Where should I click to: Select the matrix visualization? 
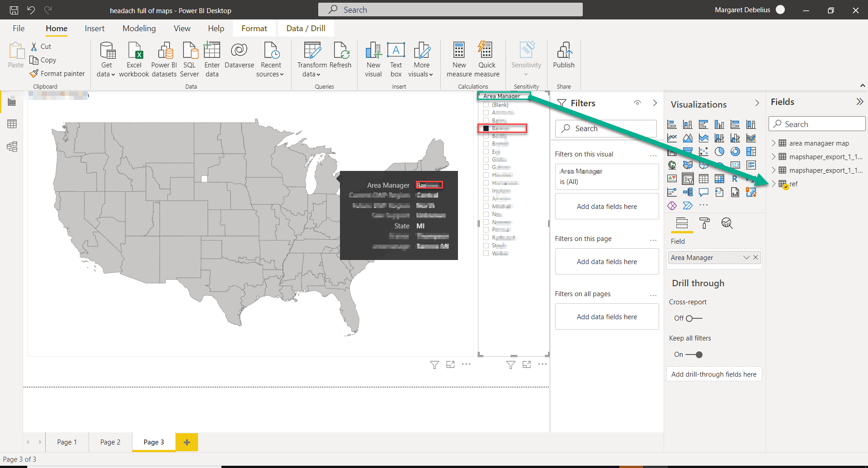tap(719, 179)
